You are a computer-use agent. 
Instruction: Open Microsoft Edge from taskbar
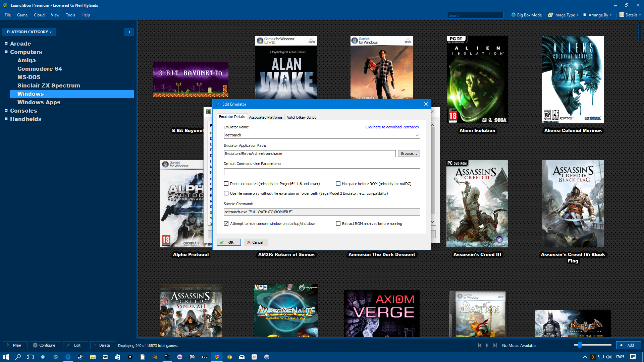[68, 357]
